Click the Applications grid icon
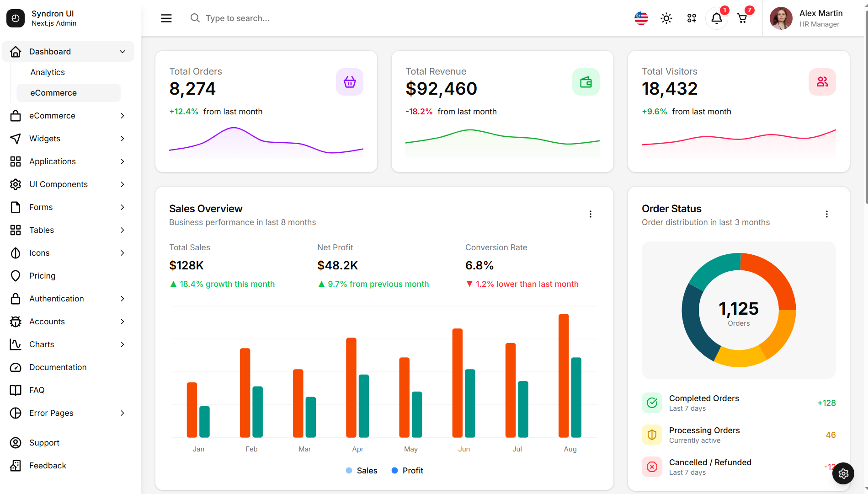868x494 pixels. [16, 161]
